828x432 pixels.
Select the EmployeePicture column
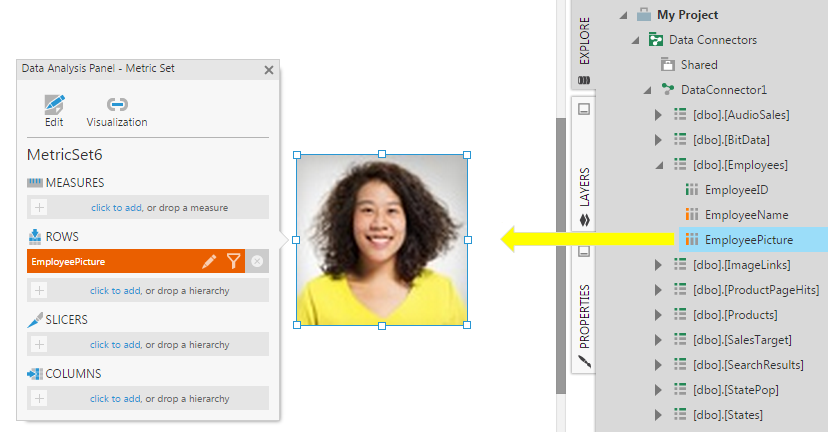[749, 240]
